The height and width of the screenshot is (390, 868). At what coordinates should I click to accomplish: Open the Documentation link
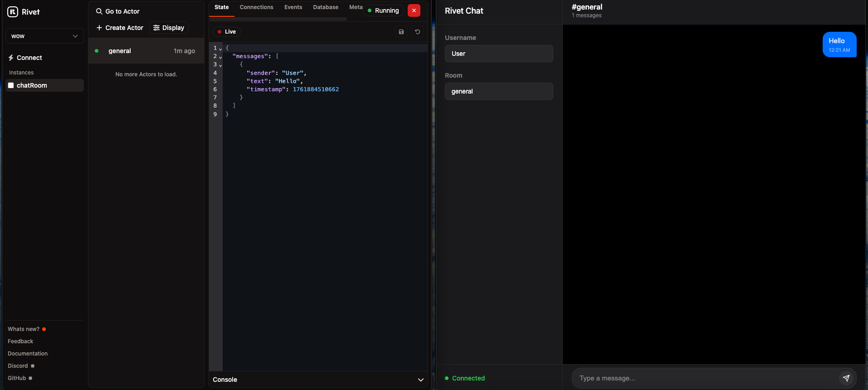point(28,354)
